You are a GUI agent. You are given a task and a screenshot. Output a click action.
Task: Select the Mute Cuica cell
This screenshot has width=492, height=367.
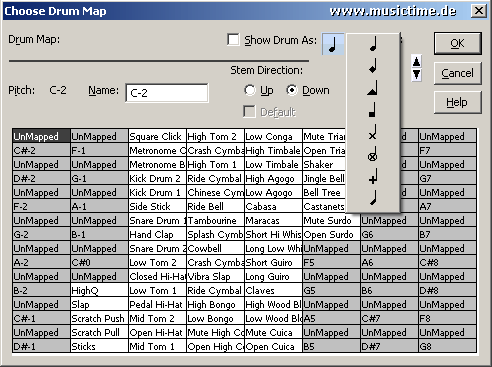pos(273,332)
